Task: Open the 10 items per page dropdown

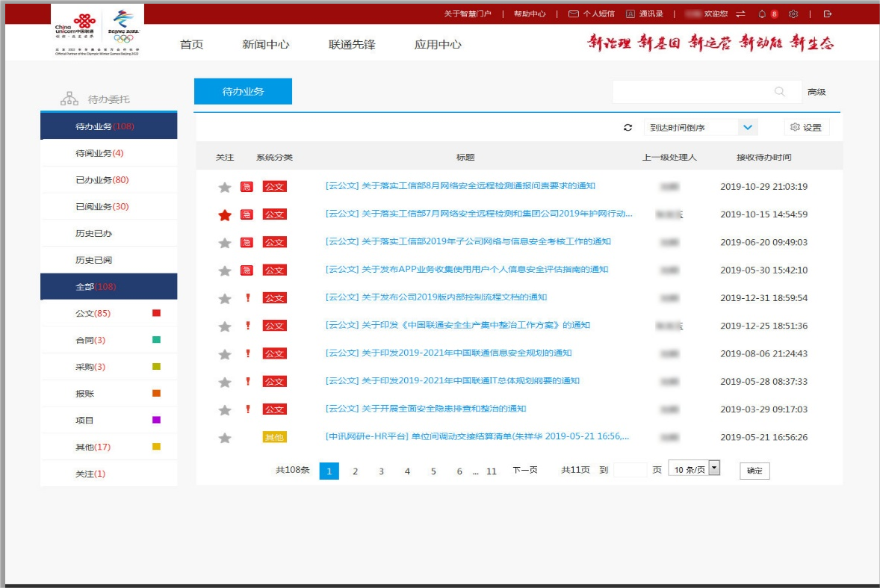Action: tap(713, 468)
